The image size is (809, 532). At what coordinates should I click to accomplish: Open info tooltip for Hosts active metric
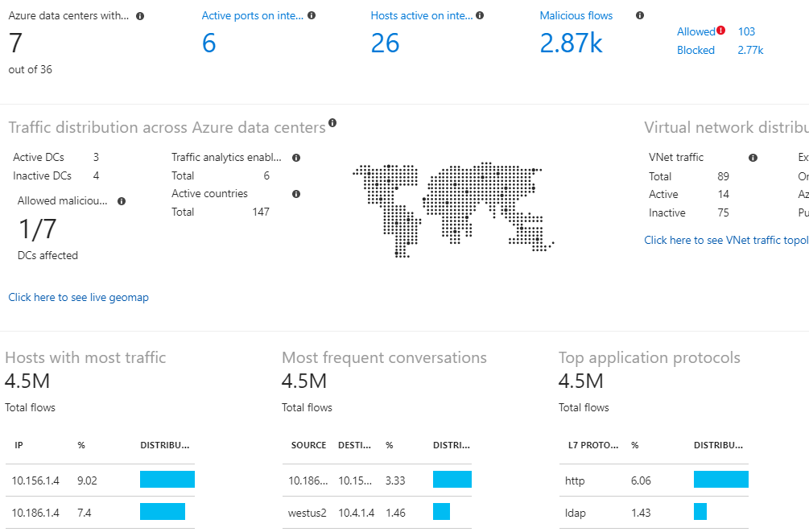pos(481,14)
